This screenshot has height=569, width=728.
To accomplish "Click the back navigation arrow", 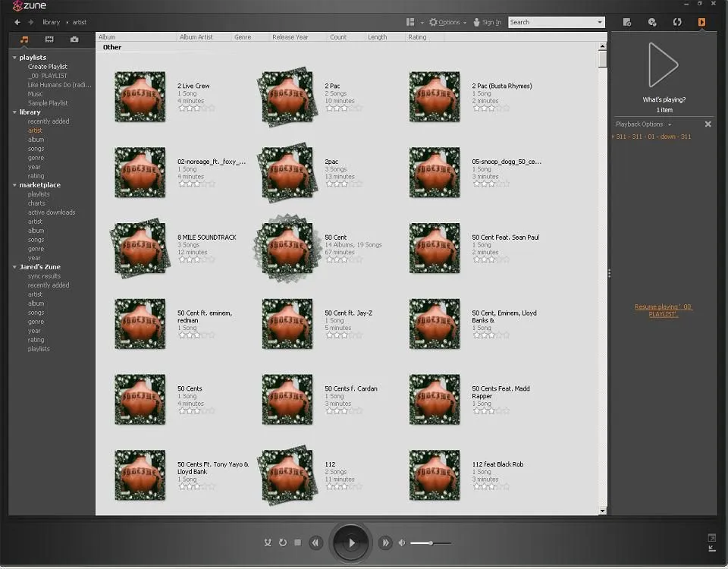I will point(17,23).
